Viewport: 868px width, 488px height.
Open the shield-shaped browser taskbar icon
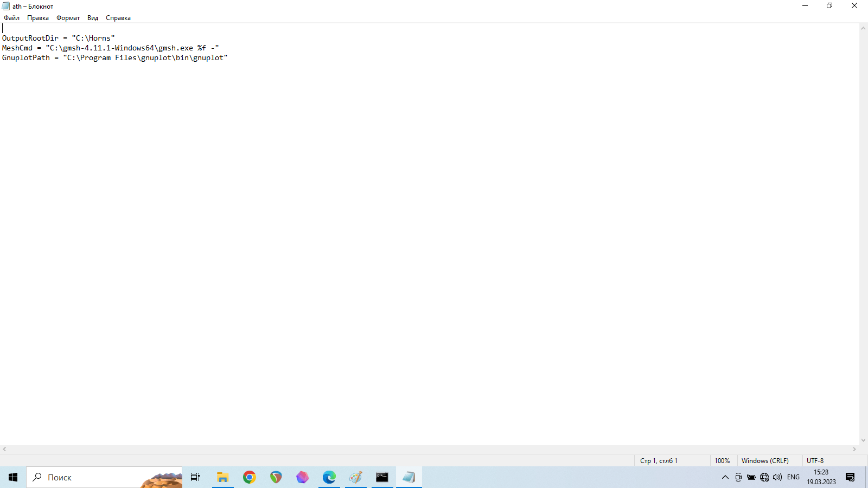pyautogui.click(x=276, y=477)
